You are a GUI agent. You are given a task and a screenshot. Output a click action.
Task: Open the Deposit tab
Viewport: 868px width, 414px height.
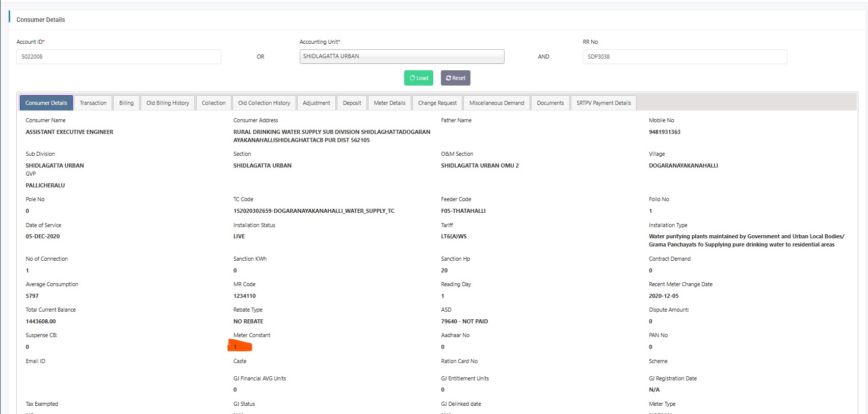pos(352,103)
